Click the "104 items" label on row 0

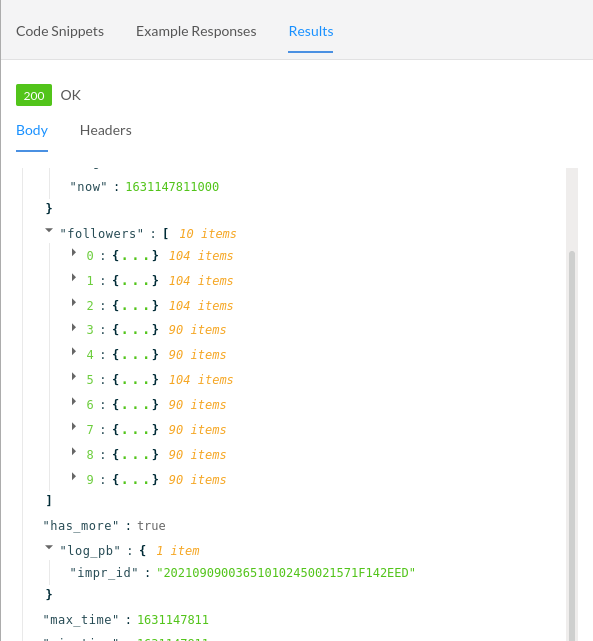coord(201,256)
